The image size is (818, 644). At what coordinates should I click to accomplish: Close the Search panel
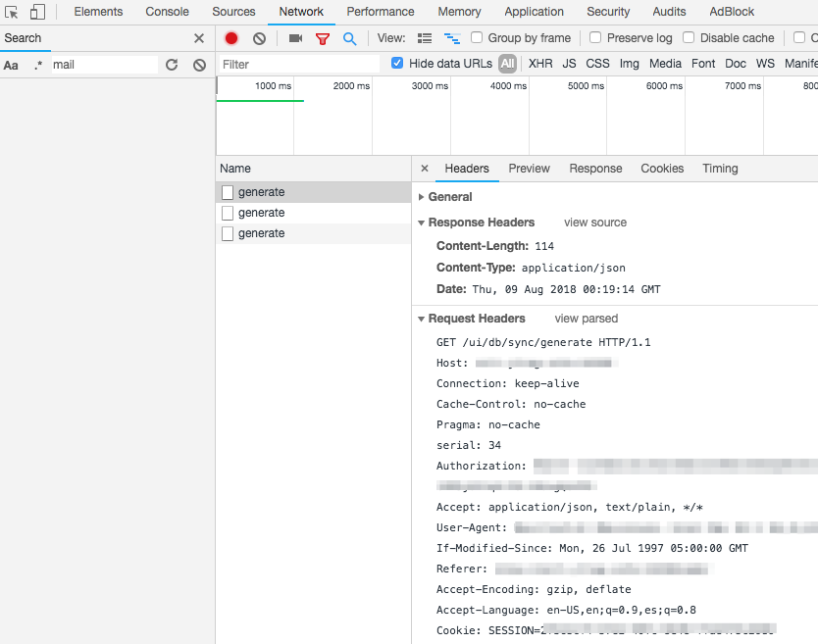[199, 38]
